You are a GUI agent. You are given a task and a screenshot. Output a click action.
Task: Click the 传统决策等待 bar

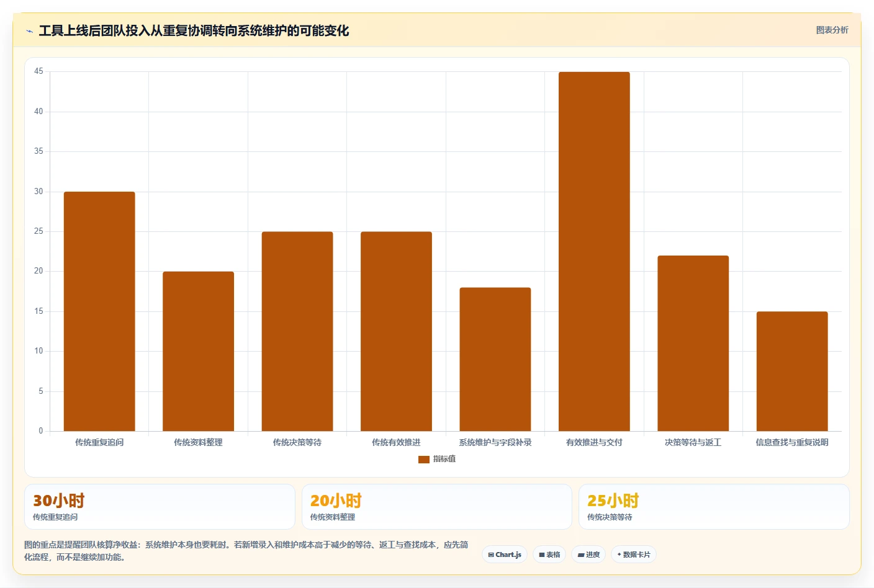tap(297, 331)
